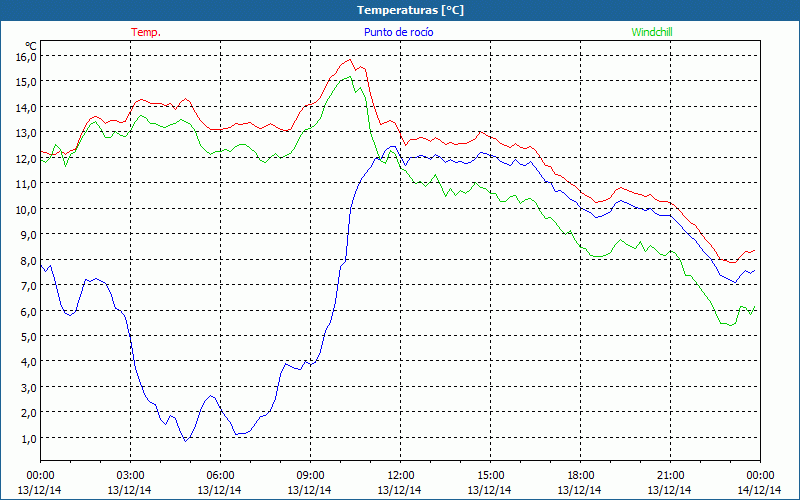Click the 03:00 time axis label
The width and height of the screenshot is (800, 500).
tap(130, 476)
